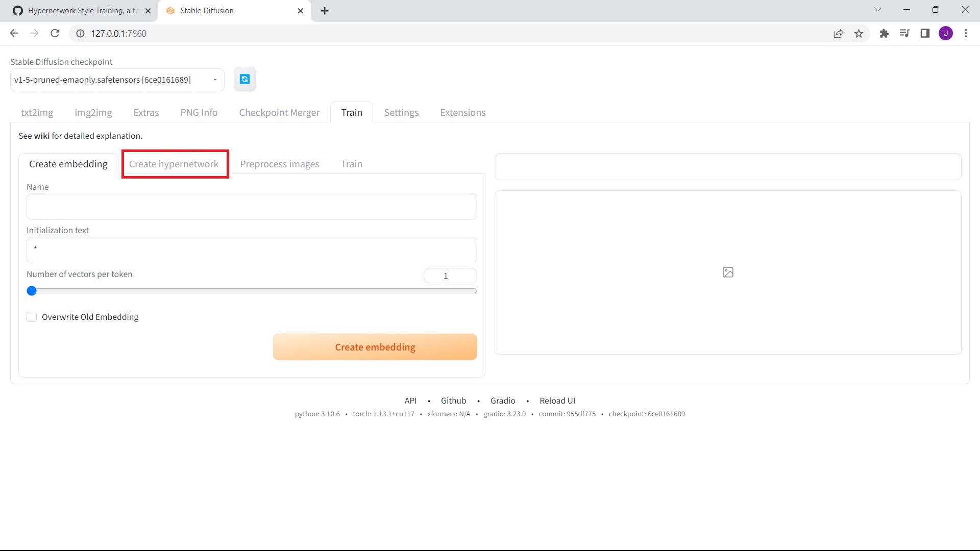Viewport: 980px width, 551px height.
Task: Open the browser extensions puzzle icon
Action: pyautogui.click(x=884, y=34)
